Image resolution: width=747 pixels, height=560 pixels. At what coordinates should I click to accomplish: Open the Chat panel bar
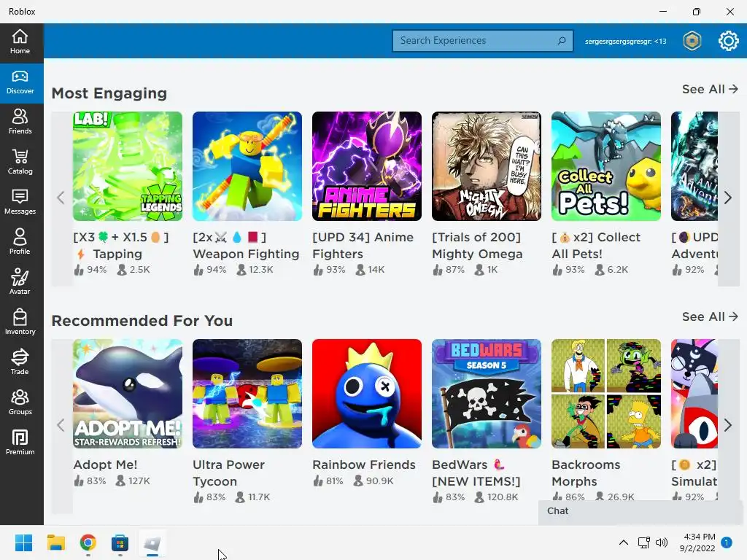(x=642, y=511)
